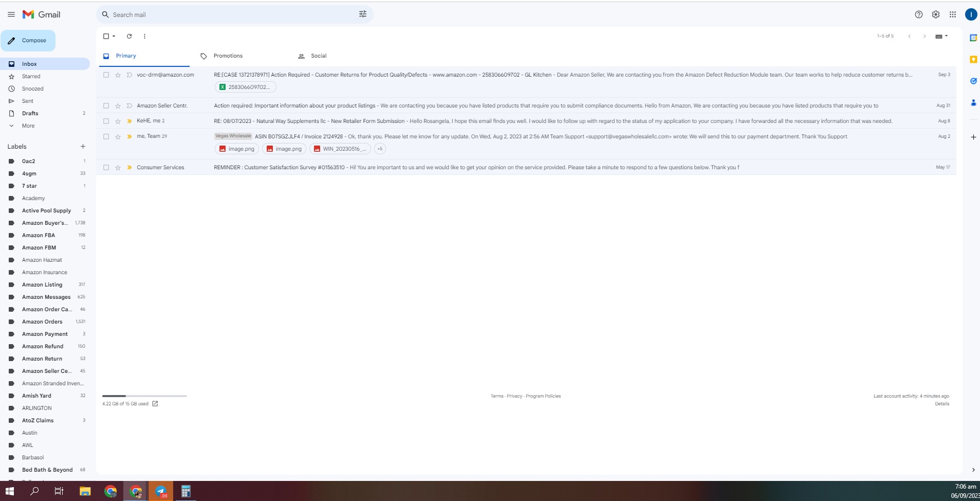Select the Vegas Wholesale email checkbox
The width and height of the screenshot is (980, 501).
click(106, 137)
